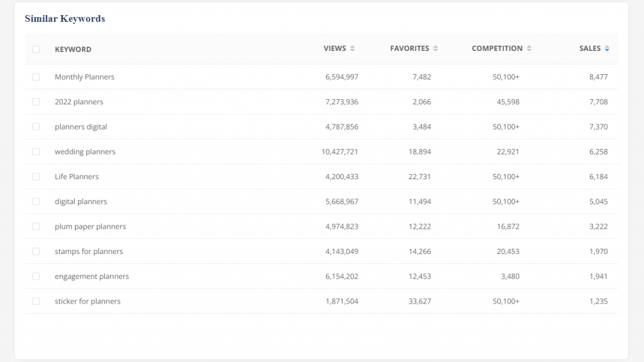
Task: Check the Monthly Planners row checkbox
Action: [36, 77]
